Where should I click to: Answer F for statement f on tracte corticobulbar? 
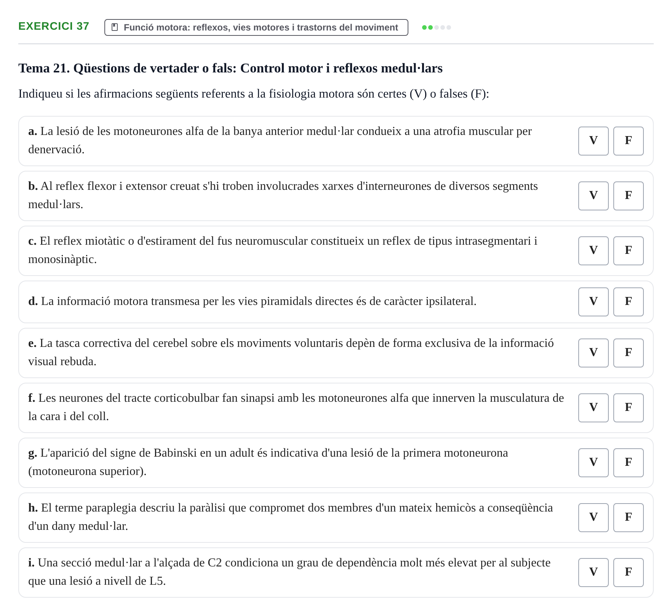click(x=628, y=408)
